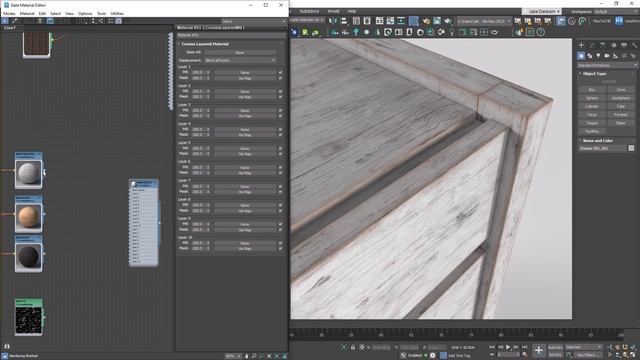Open the Displacement blend mode dropdown

click(240, 60)
